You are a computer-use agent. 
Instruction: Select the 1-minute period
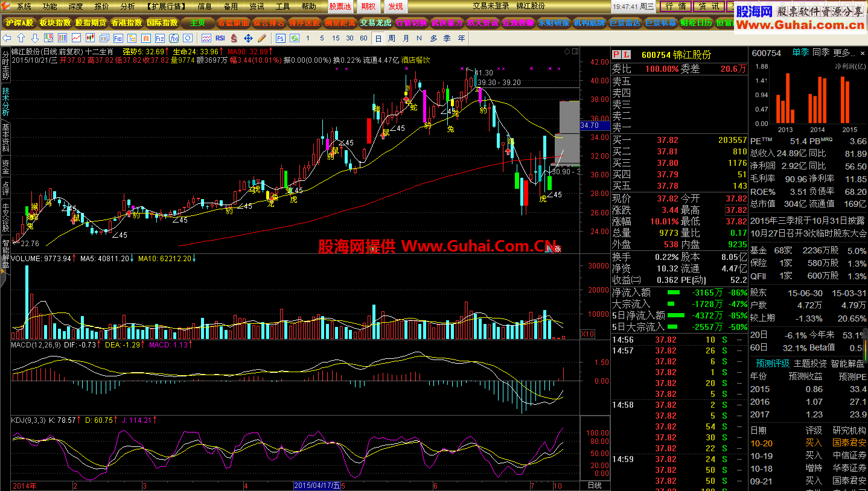tap(307, 38)
